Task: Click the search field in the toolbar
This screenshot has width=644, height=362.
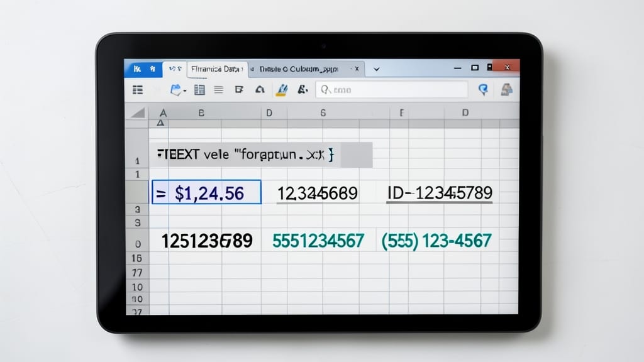Action: pyautogui.click(x=391, y=89)
